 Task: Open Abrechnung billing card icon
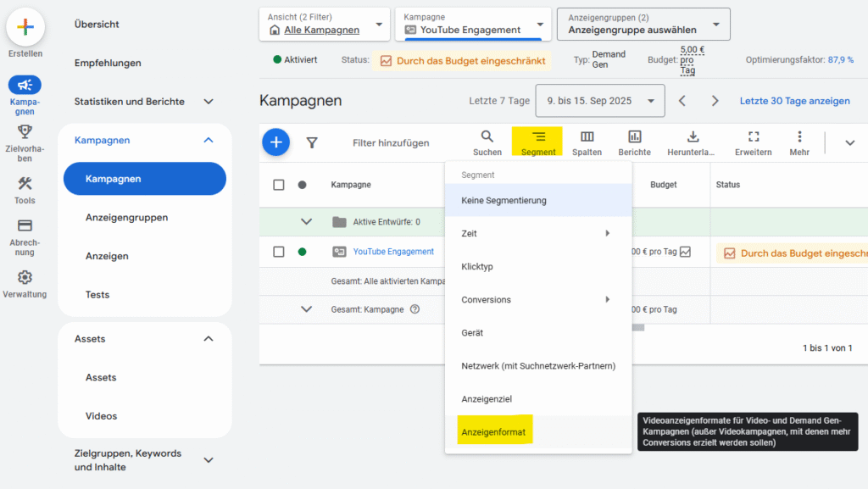25,225
